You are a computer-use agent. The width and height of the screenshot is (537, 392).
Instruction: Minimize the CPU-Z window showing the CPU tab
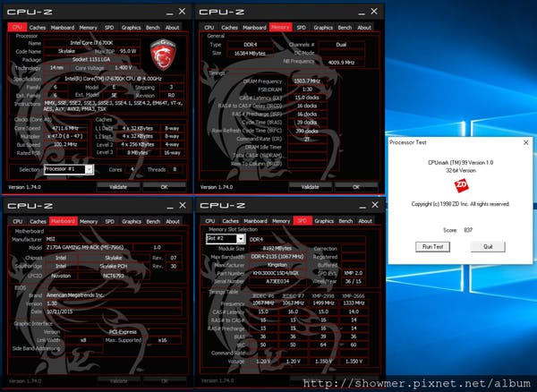point(169,12)
